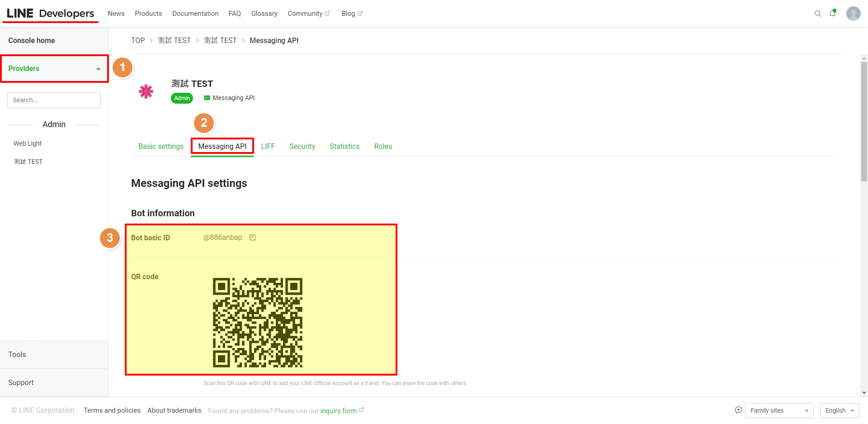Open the inquiry form link
Image resolution: width=868 pixels, height=424 pixels.
[339, 411]
